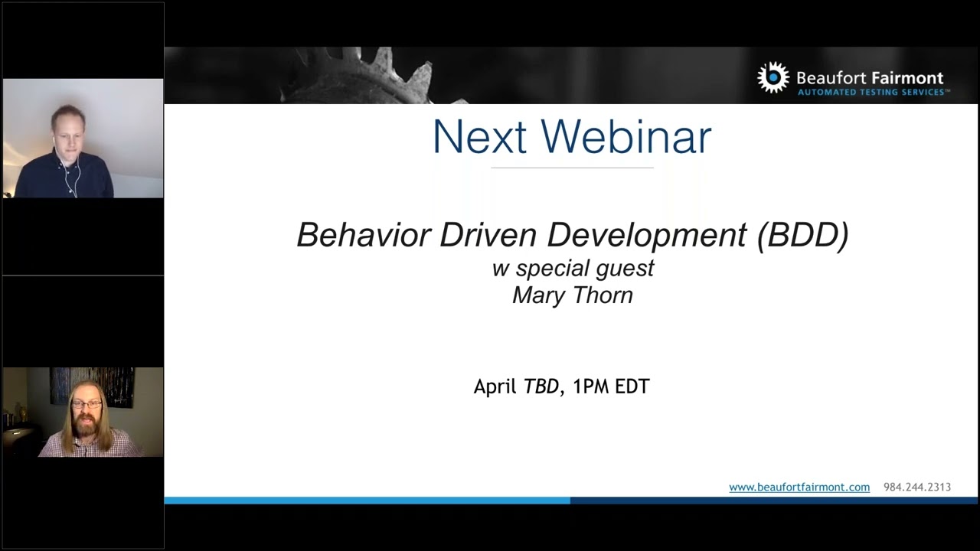Select the bottom webcam of the long-haired presenter

(x=83, y=412)
